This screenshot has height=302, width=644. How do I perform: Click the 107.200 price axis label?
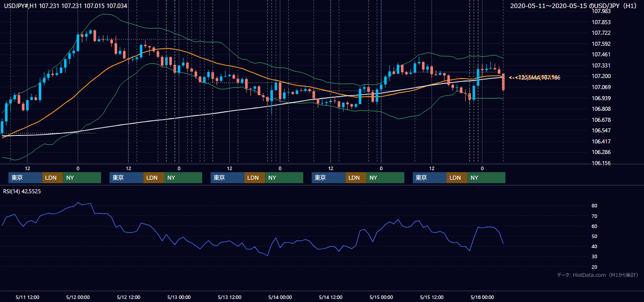pos(600,76)
